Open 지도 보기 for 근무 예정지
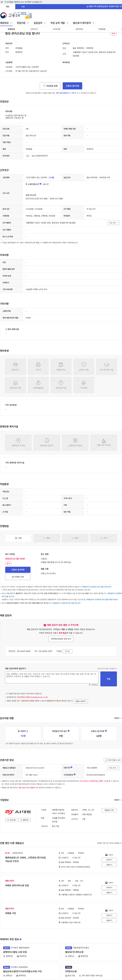The width and height of the screenshot is (122, 980). click(113, 223)
